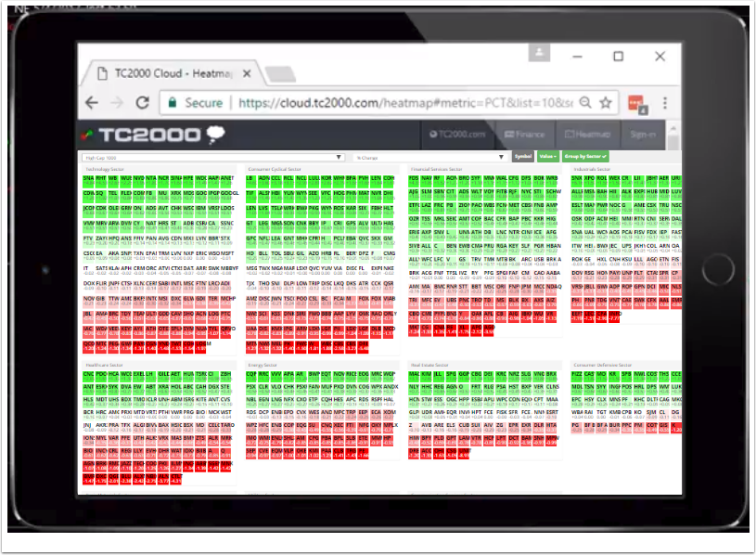Image resolution: width=756 pixels, height=555 pixels.
Task: Select the JLL tile in Real Estate sector
Action: (438, 376)
